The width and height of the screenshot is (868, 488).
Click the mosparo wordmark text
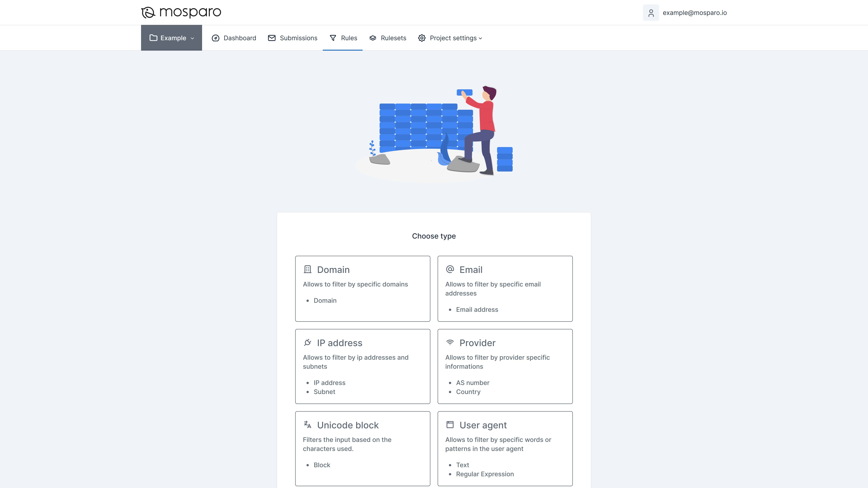click(x=190, y=13)
